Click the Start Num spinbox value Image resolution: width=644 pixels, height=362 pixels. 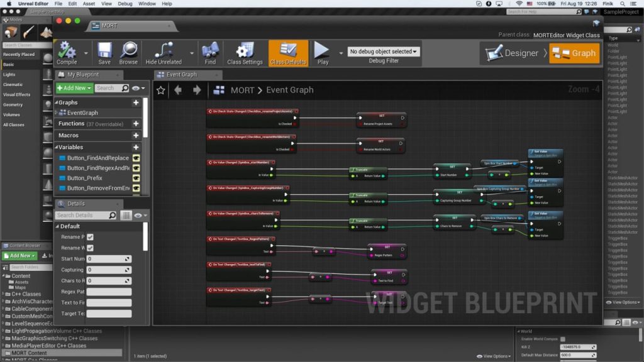109,259
